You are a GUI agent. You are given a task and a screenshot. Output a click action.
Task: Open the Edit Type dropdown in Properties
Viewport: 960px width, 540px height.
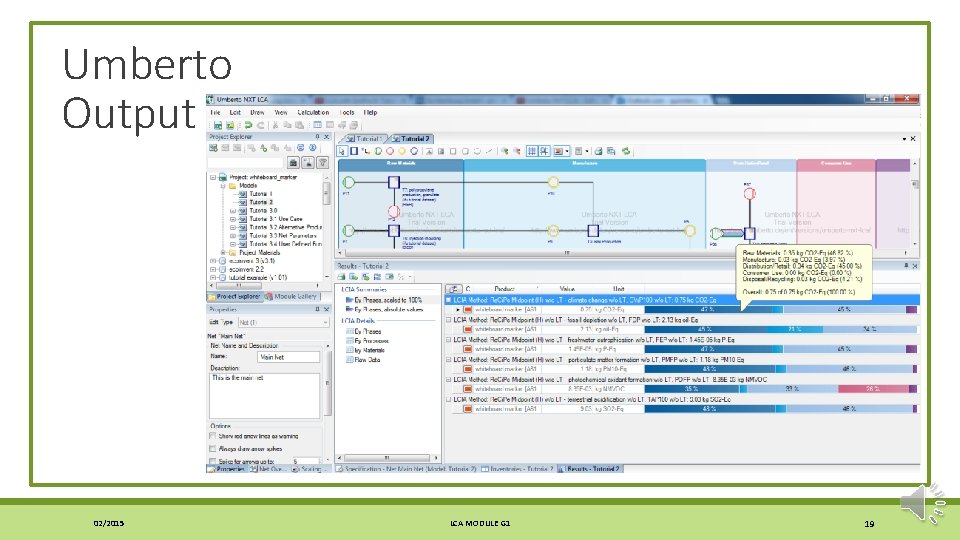click(x=283, y=322)
